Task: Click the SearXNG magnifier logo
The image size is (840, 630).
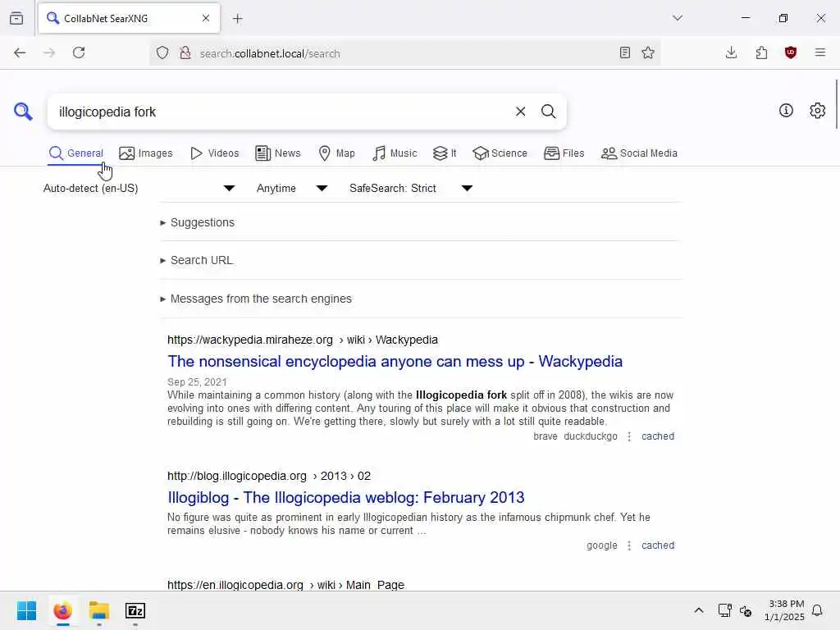Action: pyautogui.click(x=23, y=112)
